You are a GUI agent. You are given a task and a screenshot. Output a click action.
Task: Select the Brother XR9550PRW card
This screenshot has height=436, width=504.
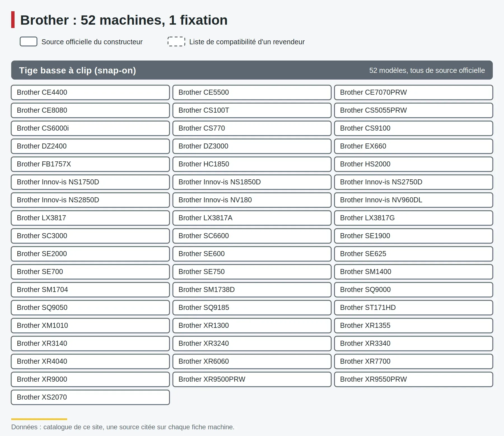coord(414,379)
